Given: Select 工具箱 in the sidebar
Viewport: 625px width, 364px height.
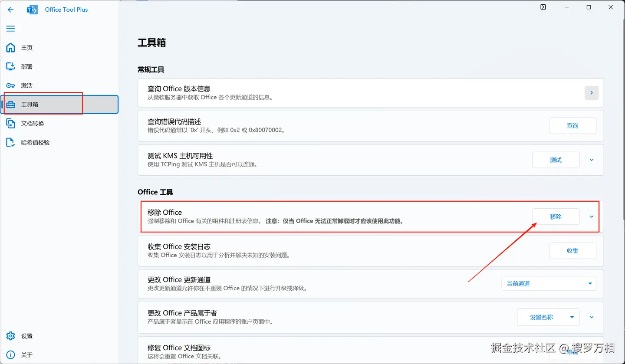Looking at the screenshot, I should click(59, 105).
